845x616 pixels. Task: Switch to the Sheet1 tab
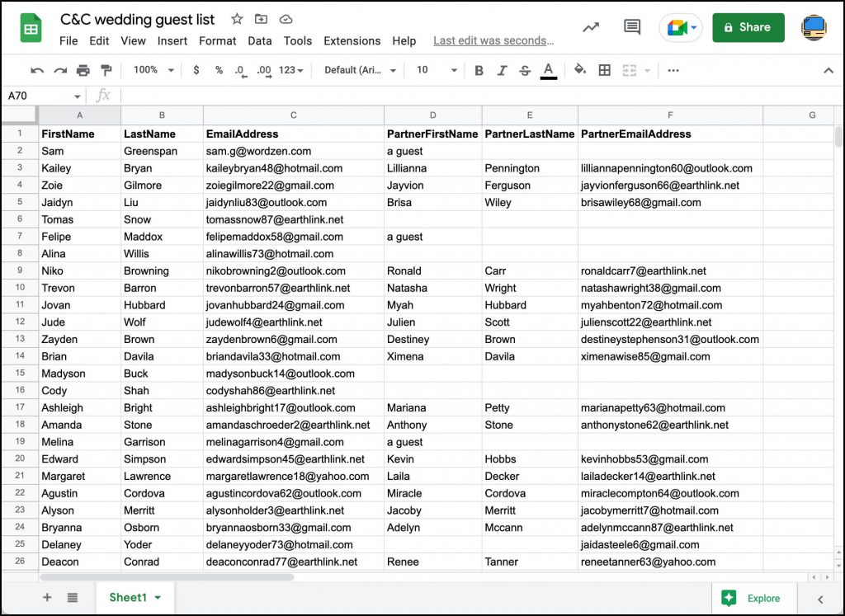(x=128, y=597)
